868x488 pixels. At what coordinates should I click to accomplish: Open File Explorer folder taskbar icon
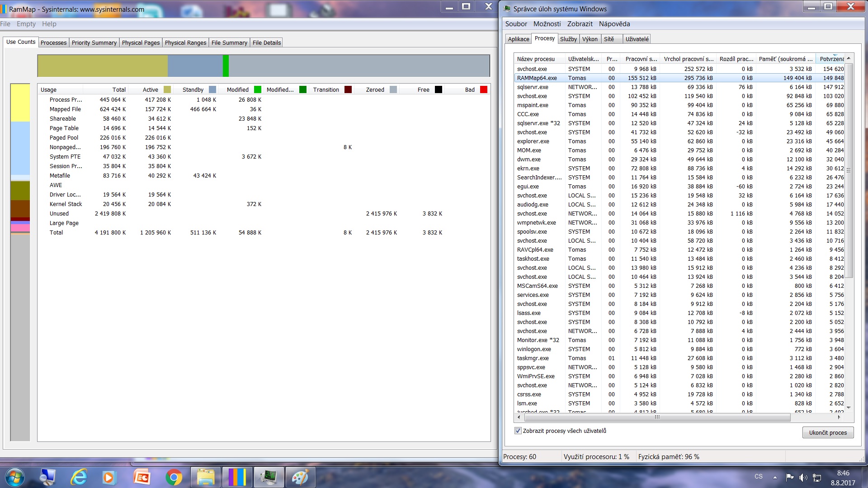(x=206, y=477)
